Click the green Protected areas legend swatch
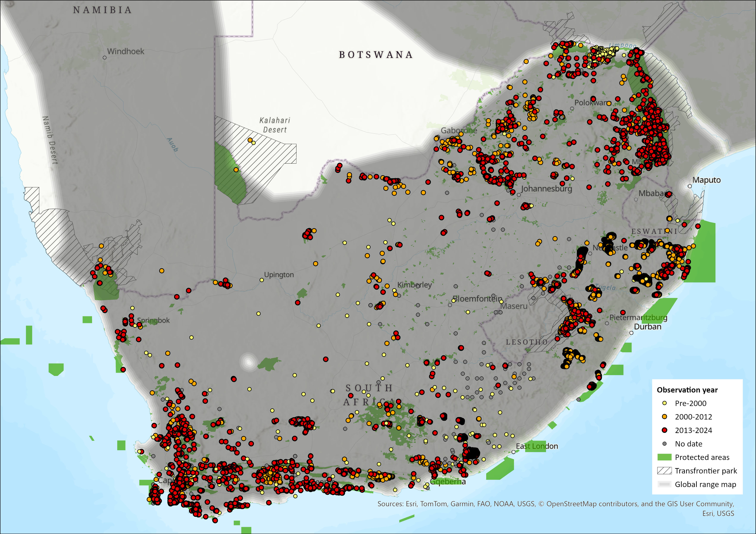 664,457
